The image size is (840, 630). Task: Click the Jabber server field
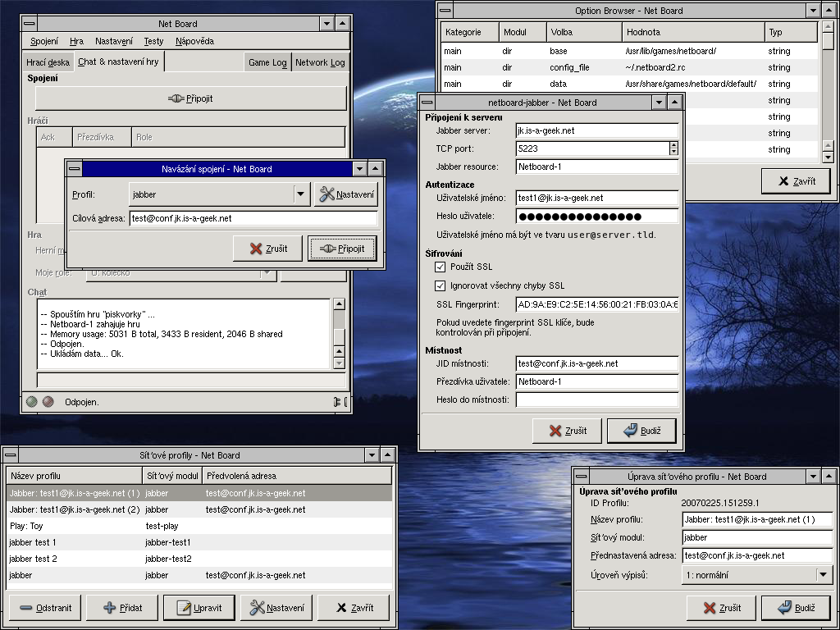597,130
